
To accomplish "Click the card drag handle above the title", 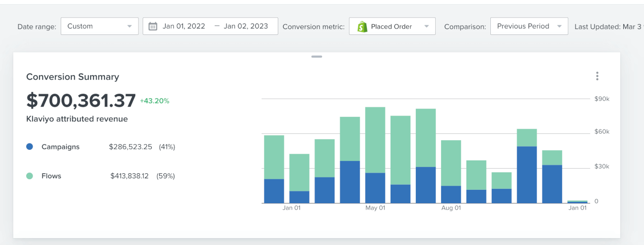I will point(316,57).
